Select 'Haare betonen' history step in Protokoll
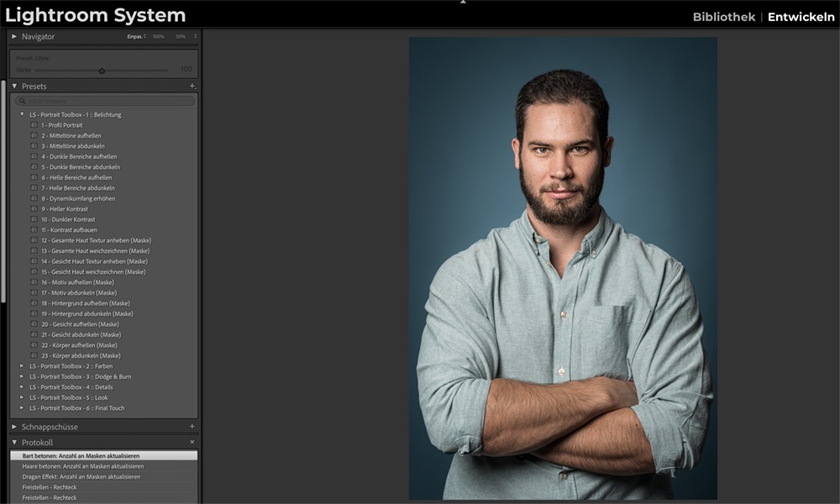 82,466
